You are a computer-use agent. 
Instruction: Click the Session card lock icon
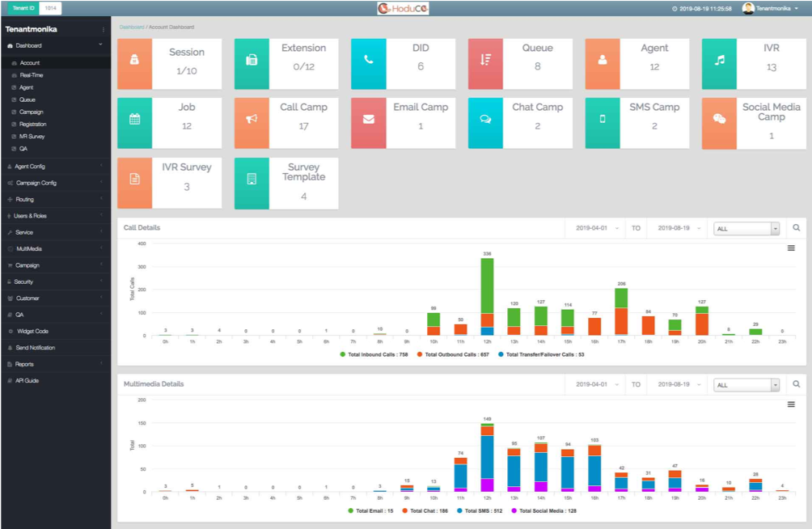(134, 62)
